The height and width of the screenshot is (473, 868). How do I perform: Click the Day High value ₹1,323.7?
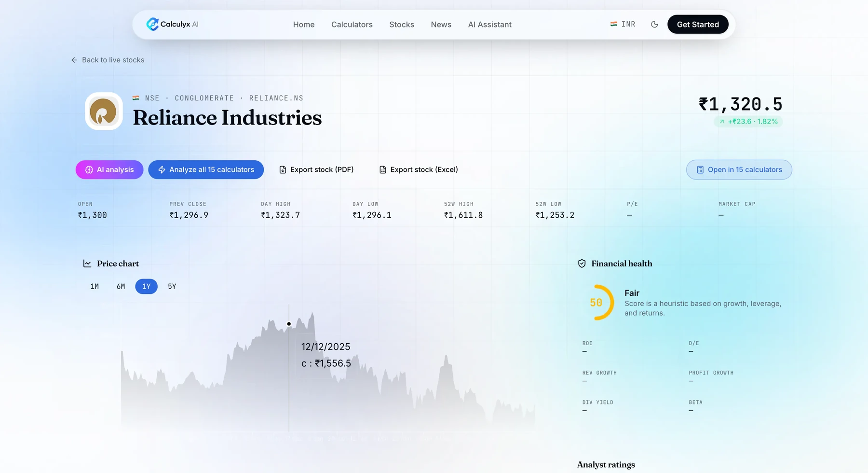click(x=281, y=215)
